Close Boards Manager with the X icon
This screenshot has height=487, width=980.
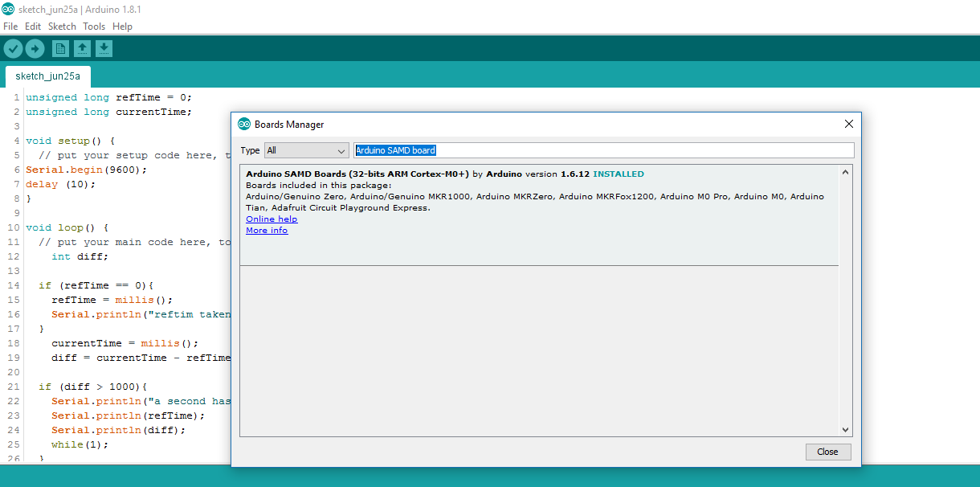(x=848, y=124)
